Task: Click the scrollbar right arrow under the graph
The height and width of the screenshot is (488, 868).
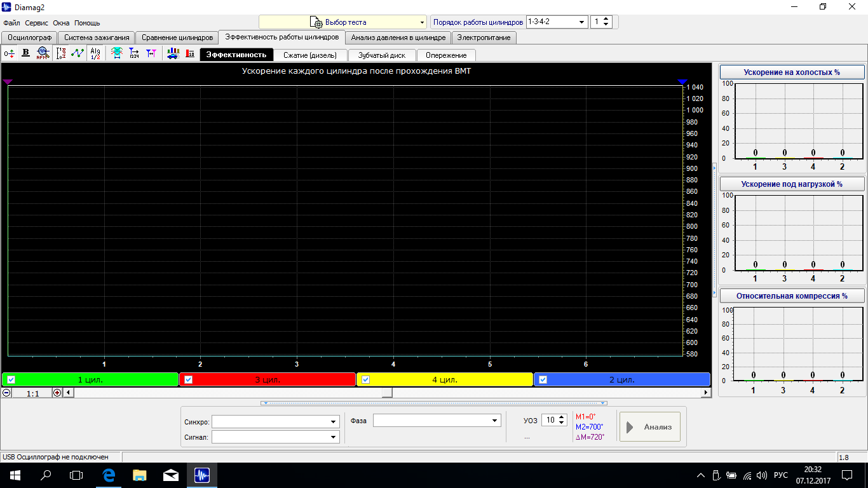Action: [x=705, y=393]
